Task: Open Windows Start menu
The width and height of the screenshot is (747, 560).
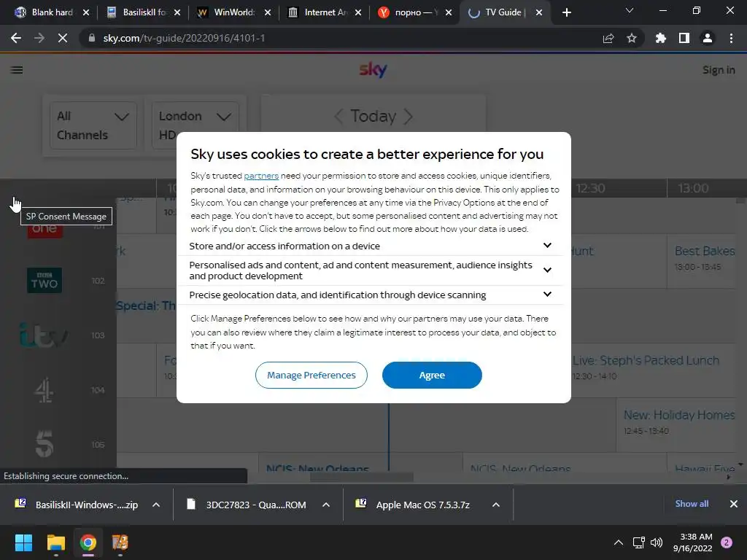Action: pos(23,542)
